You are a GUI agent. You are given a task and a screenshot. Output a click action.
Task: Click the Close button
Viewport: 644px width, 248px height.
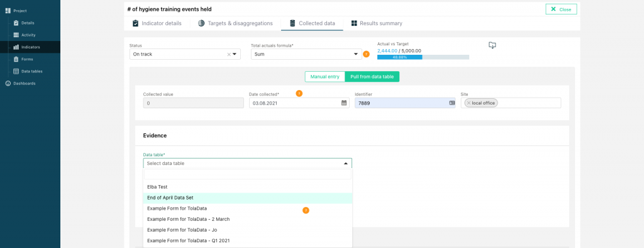coord(561,9)
